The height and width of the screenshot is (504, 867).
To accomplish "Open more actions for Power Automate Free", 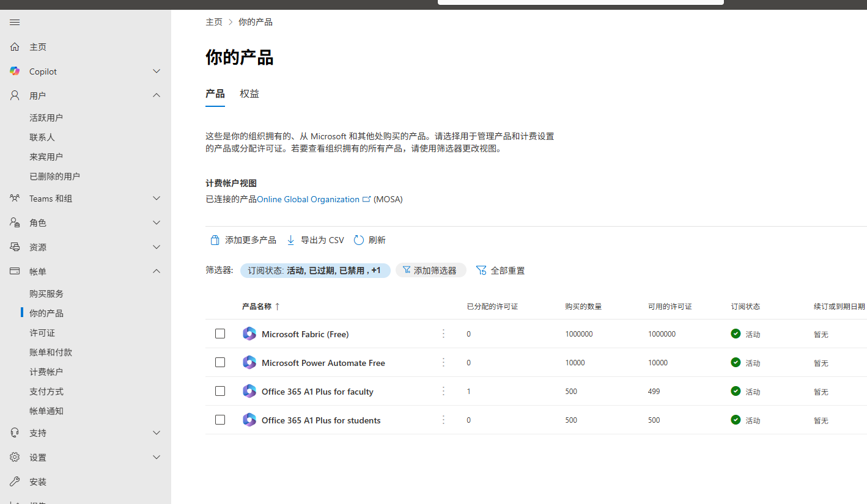I will tap(444, 362).
